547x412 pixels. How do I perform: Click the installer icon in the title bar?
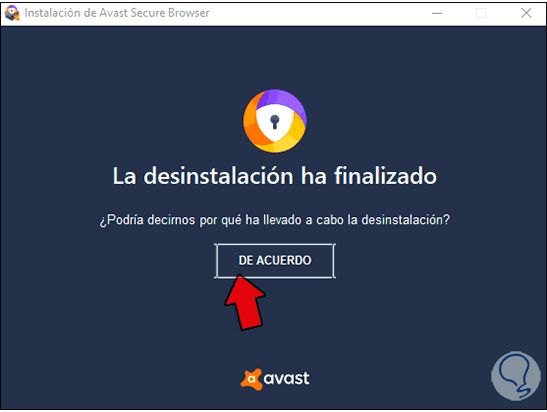pos(12,13)
